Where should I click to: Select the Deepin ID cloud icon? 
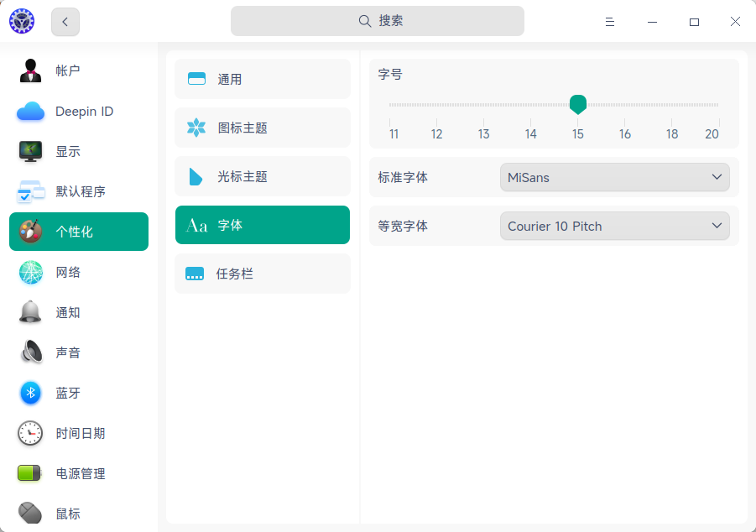click(x=30, y=111)
